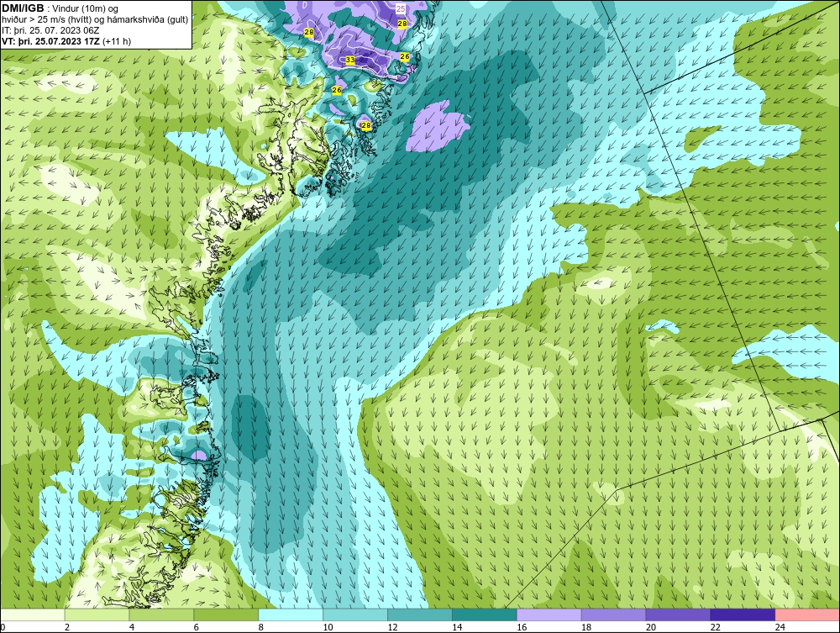Select the 0–2 m/s palest legend swatch
The height and width of the screenshot is (633, 840).
33,615
